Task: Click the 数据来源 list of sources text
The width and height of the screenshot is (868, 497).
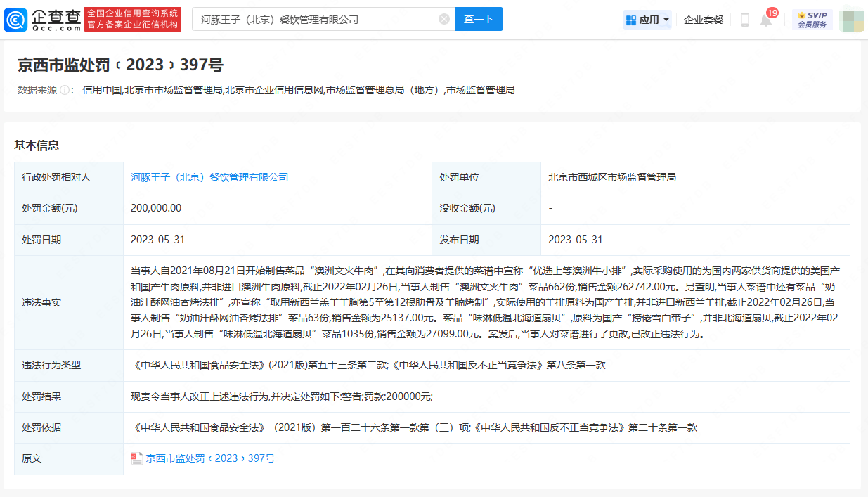Action: point(299,90)
